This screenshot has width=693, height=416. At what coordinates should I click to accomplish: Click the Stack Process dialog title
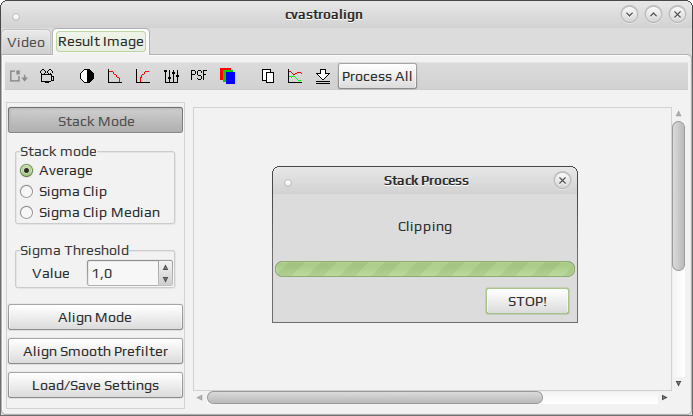coord(426,180)
